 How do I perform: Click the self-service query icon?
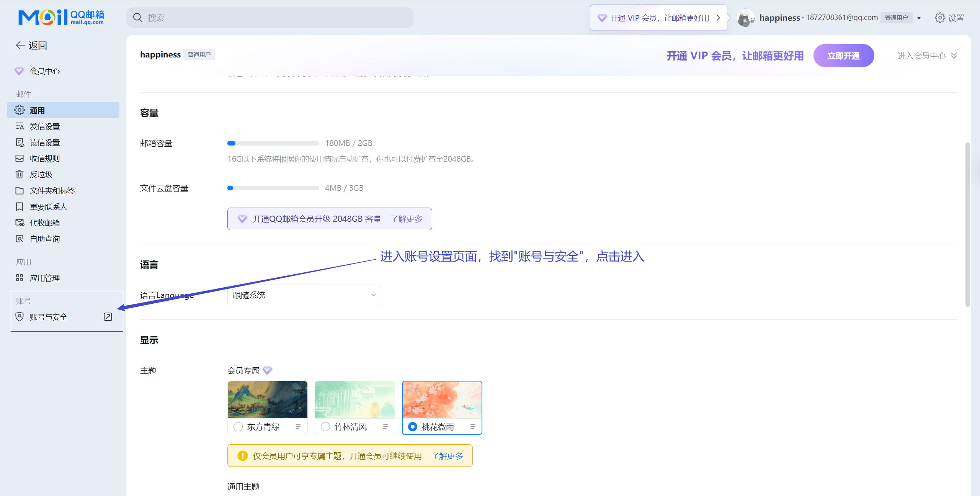[20, 239]
